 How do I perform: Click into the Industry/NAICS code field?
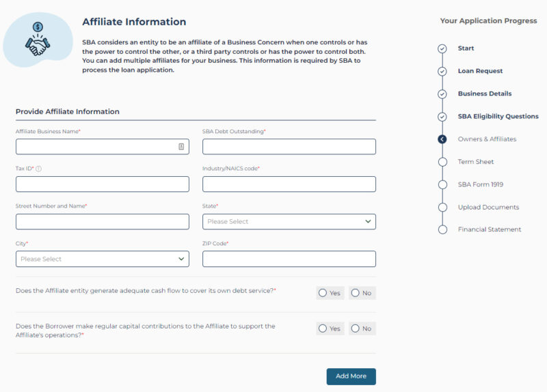pos(289,184)
